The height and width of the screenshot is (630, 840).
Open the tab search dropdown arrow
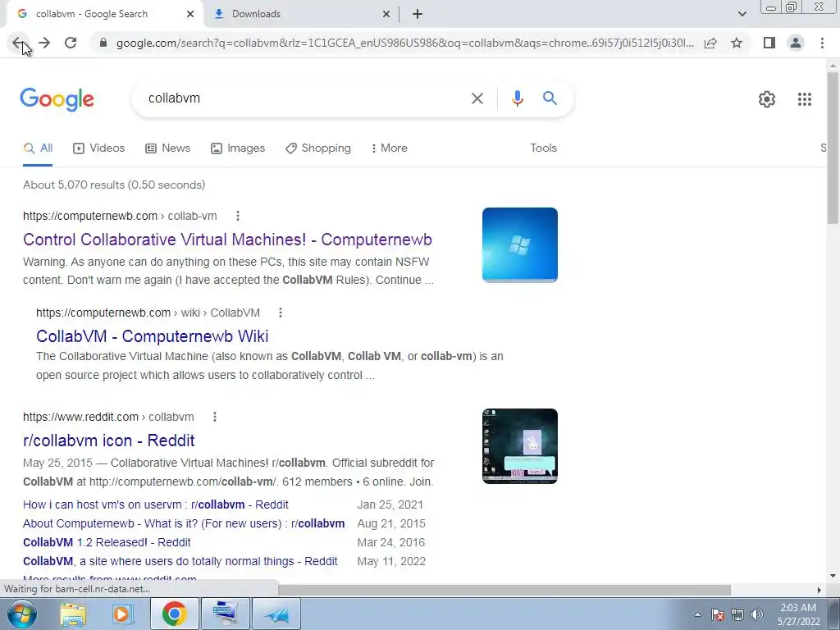(742, 14)
